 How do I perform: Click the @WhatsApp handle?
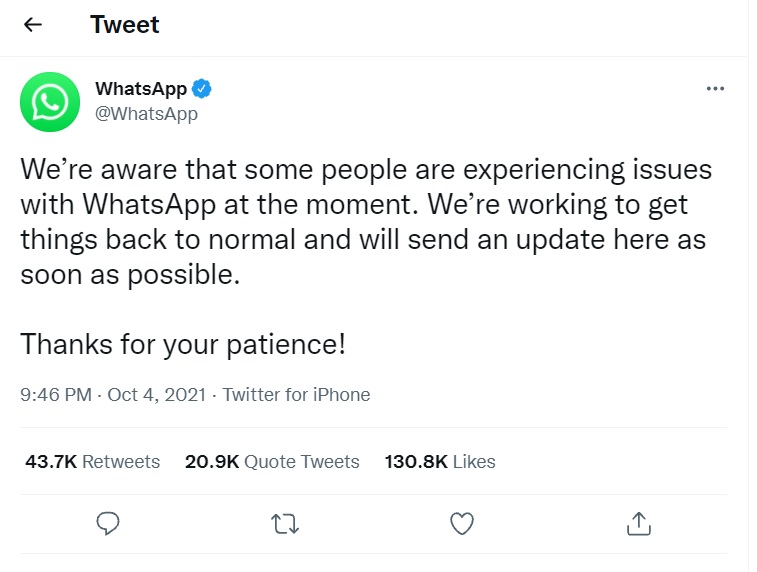[146, 113]
